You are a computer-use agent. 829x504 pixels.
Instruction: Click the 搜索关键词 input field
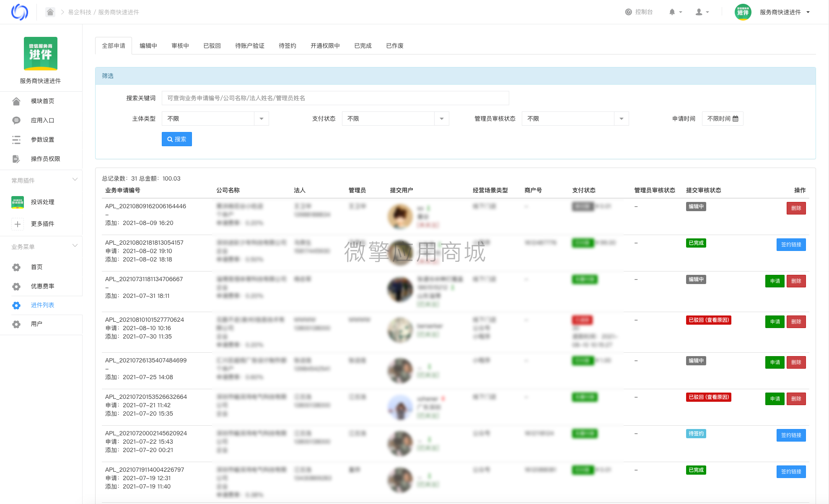pos(335,98)
